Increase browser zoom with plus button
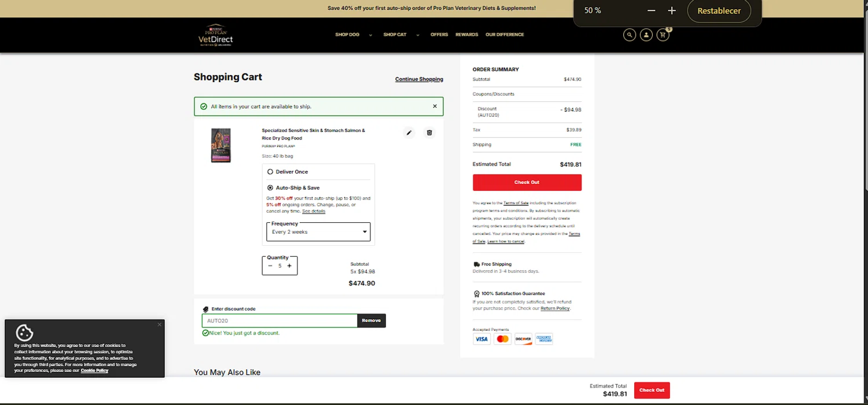868x405 pixels. (672, 10)
